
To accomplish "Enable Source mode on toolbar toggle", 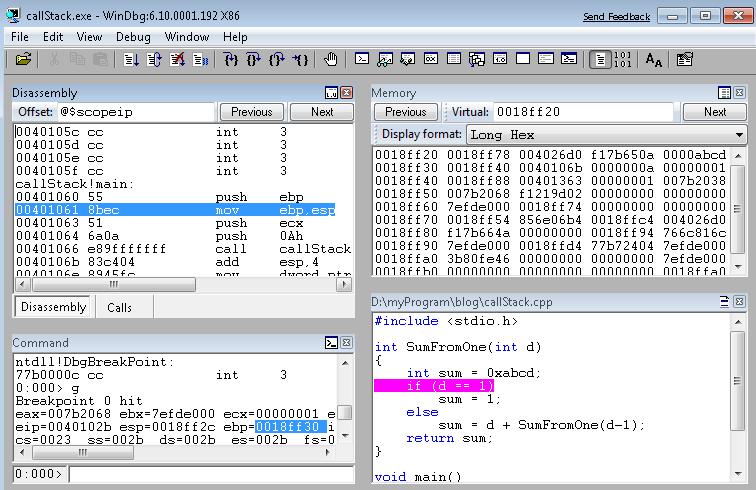I will click(599, 60).
